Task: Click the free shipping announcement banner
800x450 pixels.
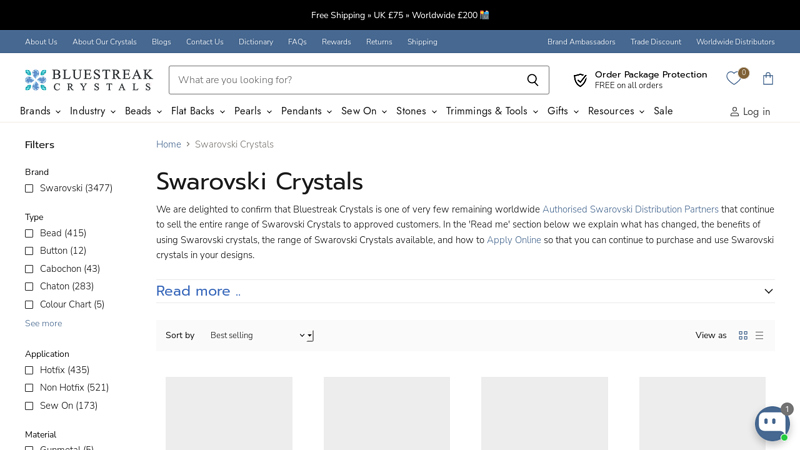Action: tap(400, 15)
